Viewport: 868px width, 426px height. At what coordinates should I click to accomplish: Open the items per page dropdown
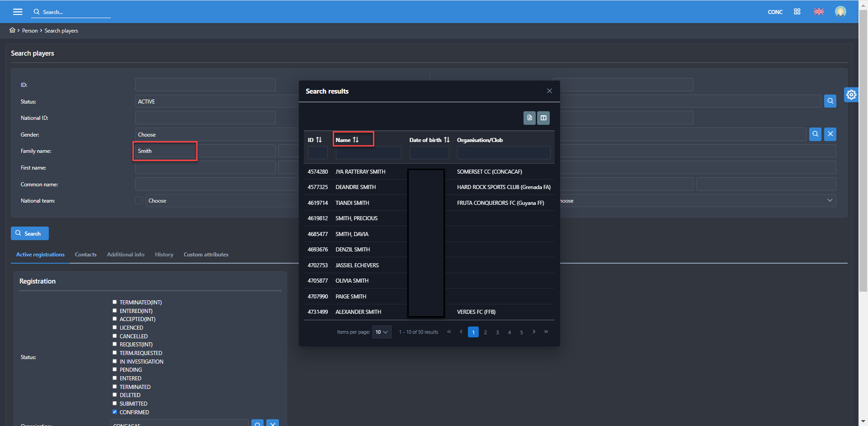pyautogui.click(x=382, y=332)
